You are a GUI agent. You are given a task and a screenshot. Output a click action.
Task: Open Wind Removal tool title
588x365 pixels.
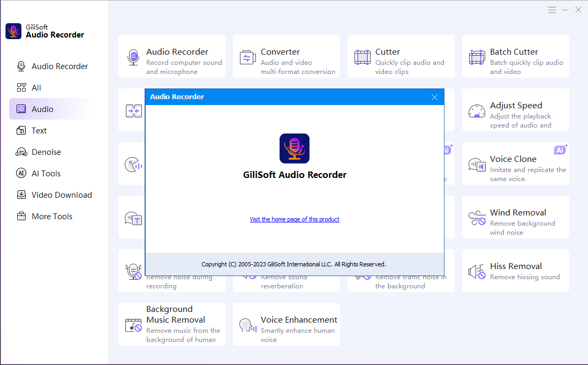point(518,213)
